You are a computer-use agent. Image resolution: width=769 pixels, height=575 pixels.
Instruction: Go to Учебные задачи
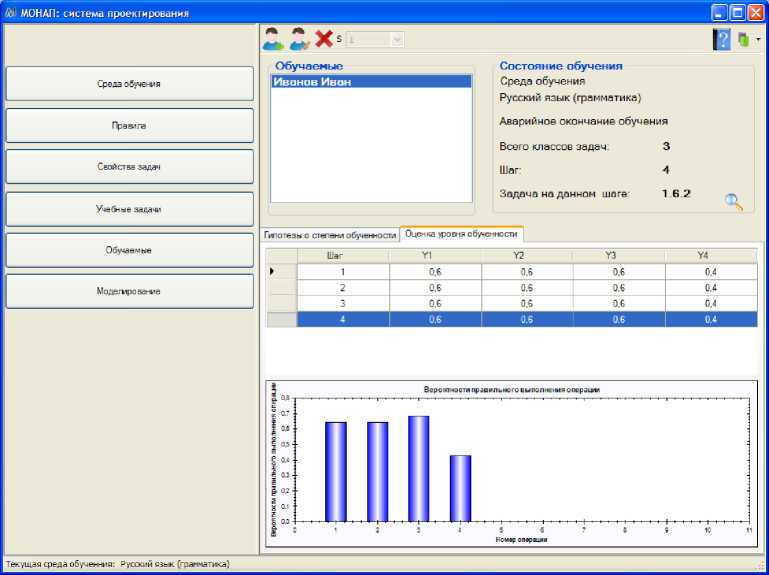point(129,209)
